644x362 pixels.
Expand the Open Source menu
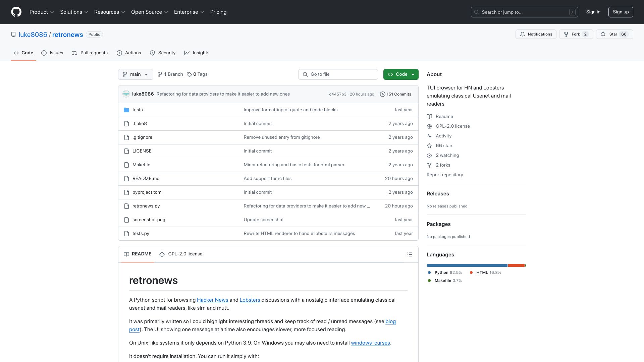149,12
